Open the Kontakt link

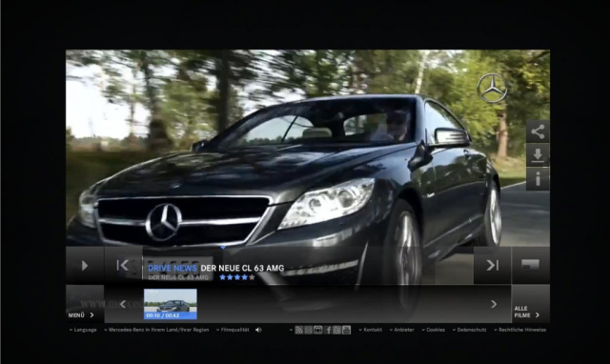click(x=370, y=330)
